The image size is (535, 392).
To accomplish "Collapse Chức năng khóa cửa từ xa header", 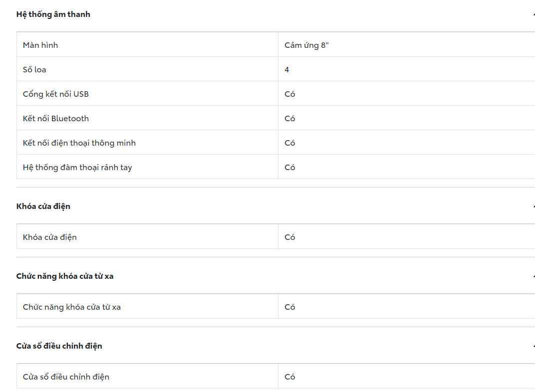I will (x=533, y=276).
